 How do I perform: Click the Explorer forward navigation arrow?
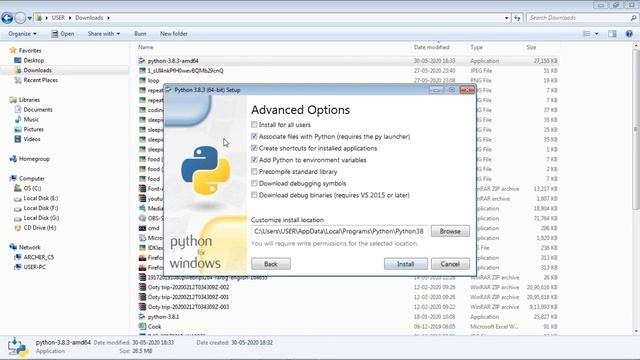[x=20, y=18]
